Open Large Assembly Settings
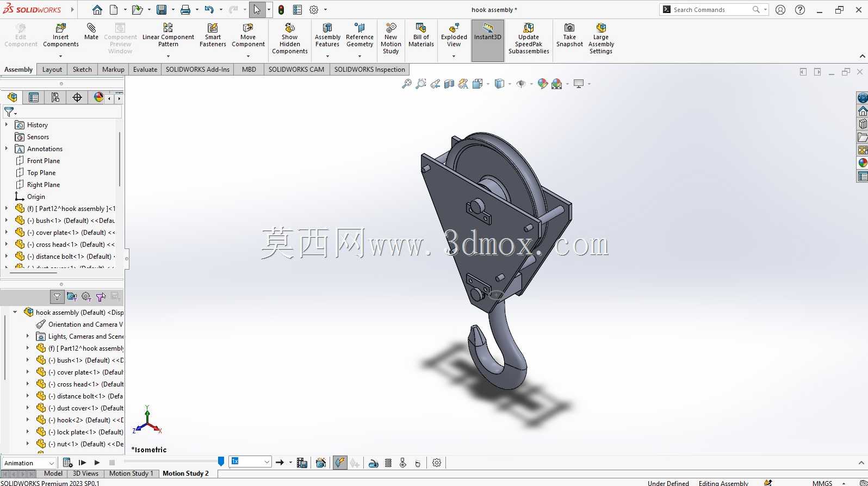The height and width of the screenshot is (486, 868). tap(601, 39)
